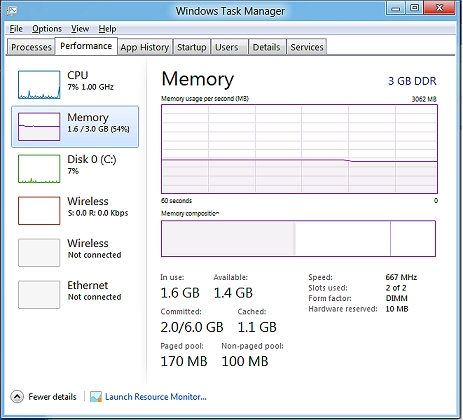Click the In use 1.6 GB value
This screenshot has width=463, height=420.
(180, 293)
